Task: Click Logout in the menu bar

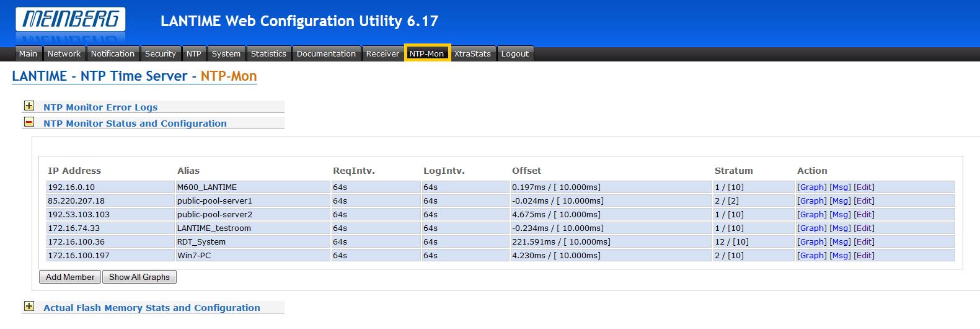Action: pyautogui.click(x=514, y=53)
